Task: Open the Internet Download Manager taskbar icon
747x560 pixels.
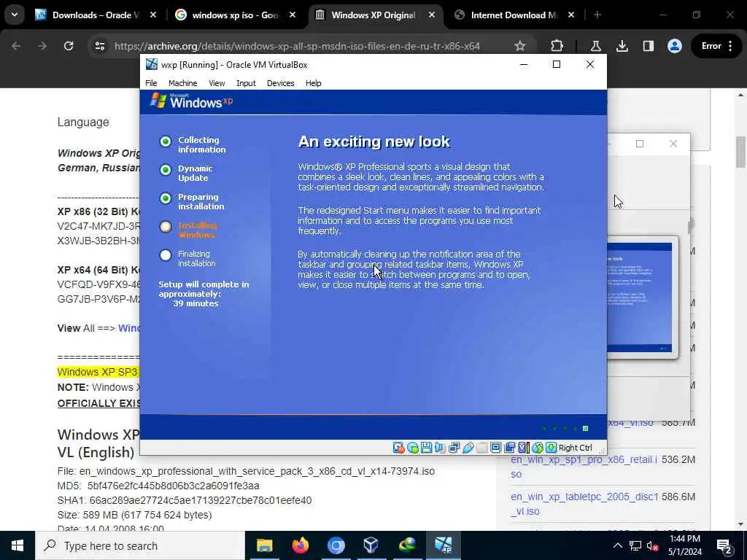Action: pyautogui.click(x=407, y=545)
